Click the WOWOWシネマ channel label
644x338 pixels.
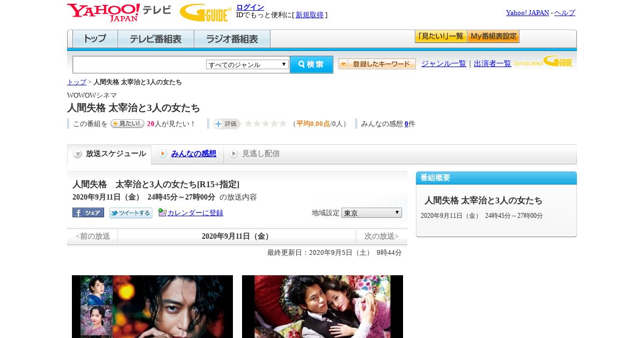[x=92, y=95]
